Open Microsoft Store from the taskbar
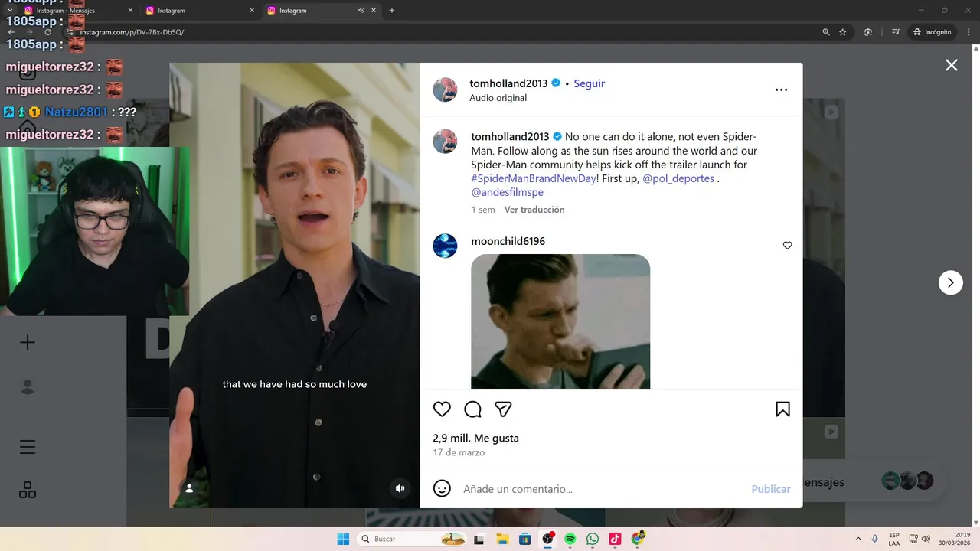 [524, 539]
